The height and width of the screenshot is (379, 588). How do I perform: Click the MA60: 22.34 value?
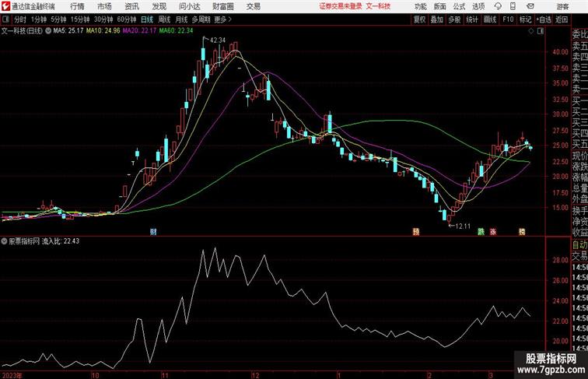177,31
